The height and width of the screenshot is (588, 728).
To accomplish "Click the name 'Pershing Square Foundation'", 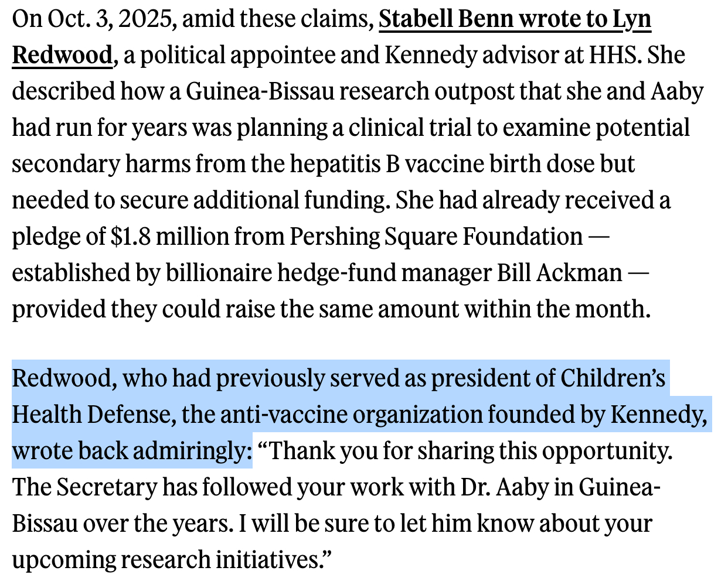I will [x=436, y=237].
